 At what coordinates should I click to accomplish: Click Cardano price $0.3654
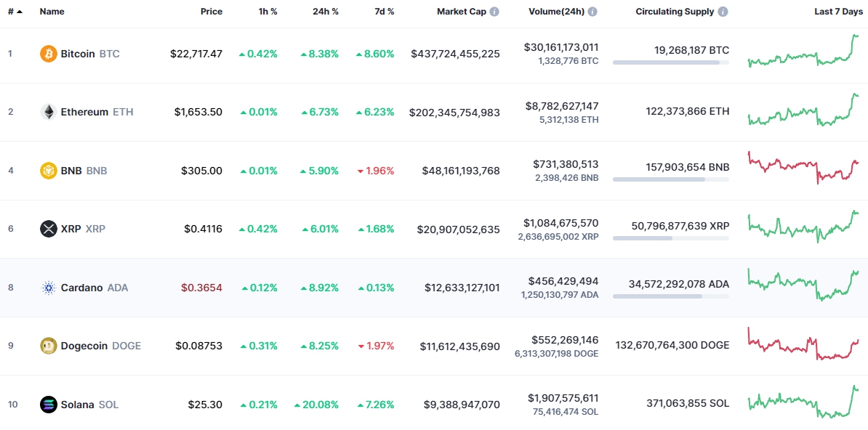coord(202,288)
